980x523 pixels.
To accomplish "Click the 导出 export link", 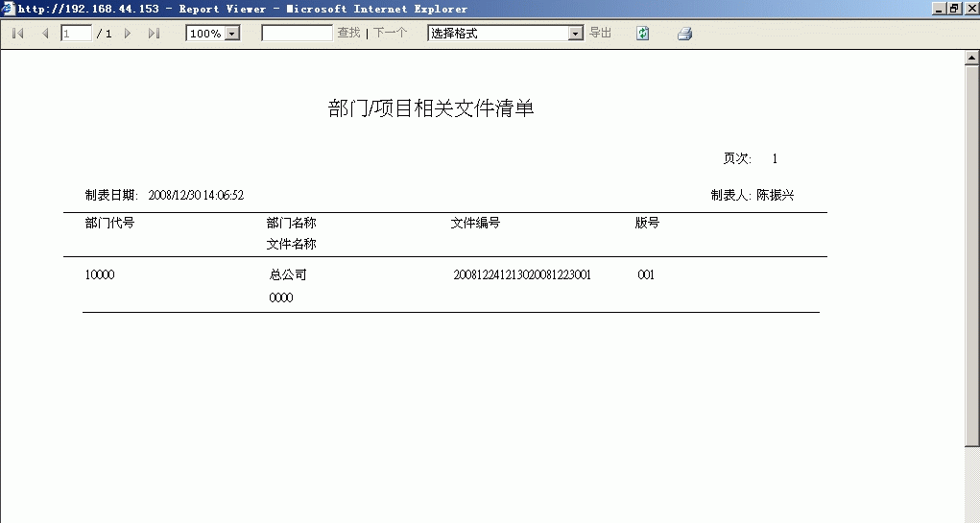I will (x=600, y=34).
